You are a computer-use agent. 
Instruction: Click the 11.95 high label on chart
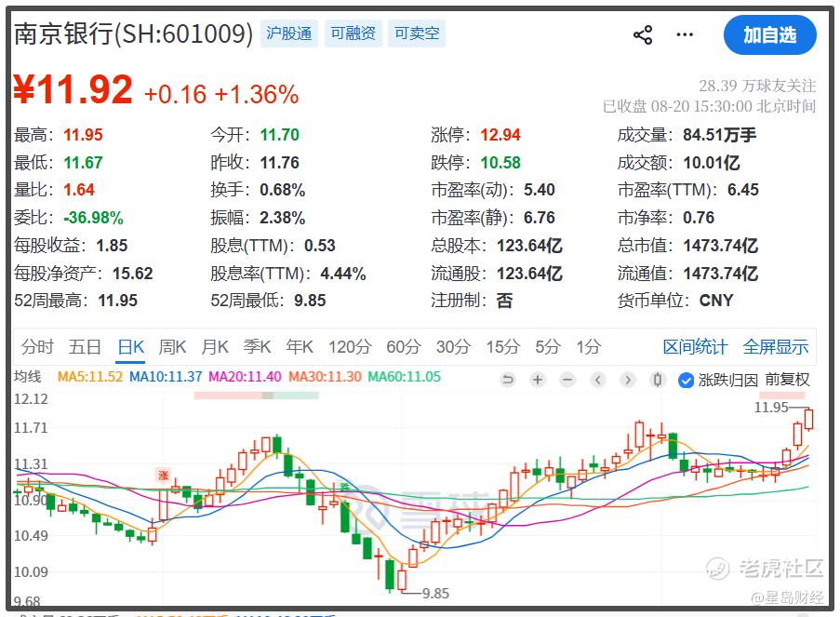point(771,408)
